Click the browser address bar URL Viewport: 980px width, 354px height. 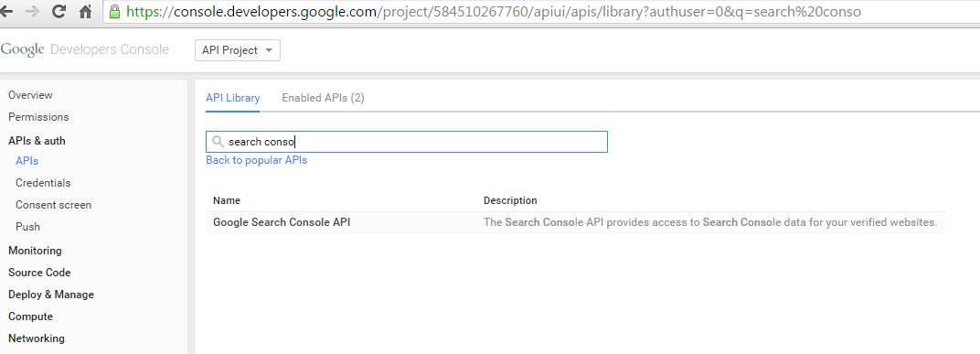(x=494, y=11)
